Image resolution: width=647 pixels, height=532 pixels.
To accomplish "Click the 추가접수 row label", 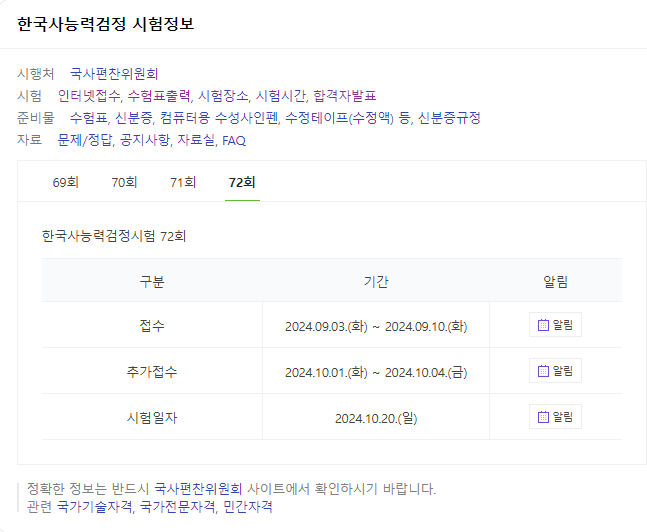I will coord(152,371).
